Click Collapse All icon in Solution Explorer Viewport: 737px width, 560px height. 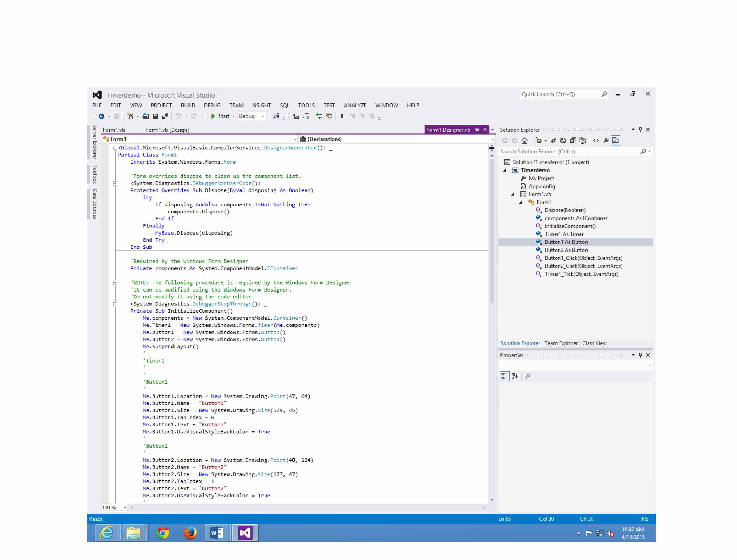(573, 141)
